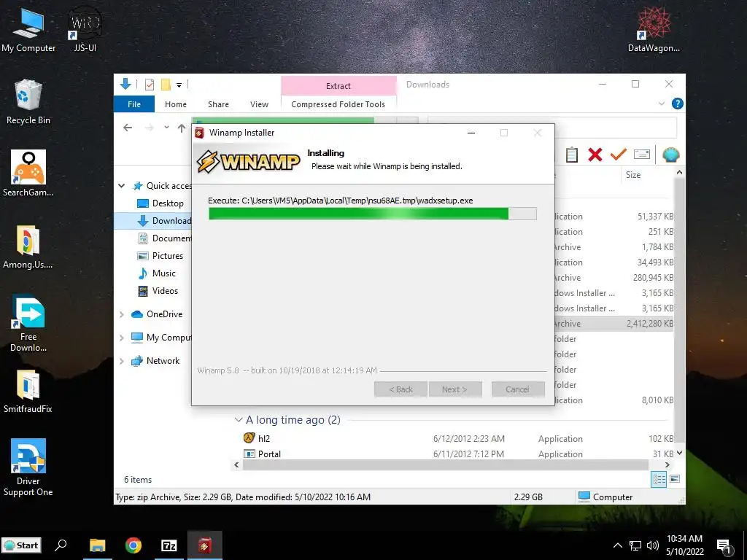
Task: Select Downloads in navigation pane
Action: [x=164, y=221]
